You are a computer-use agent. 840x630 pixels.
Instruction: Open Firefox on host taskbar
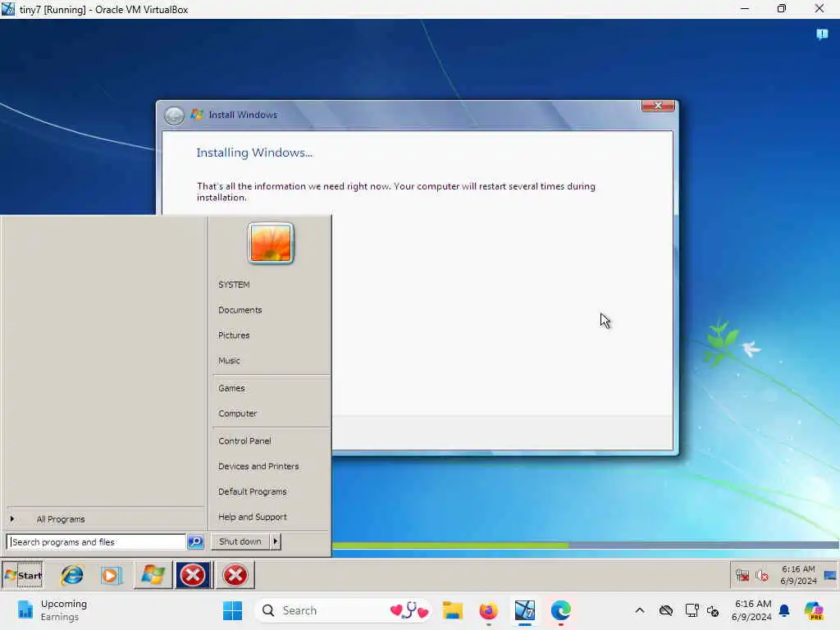click(489, 610)
